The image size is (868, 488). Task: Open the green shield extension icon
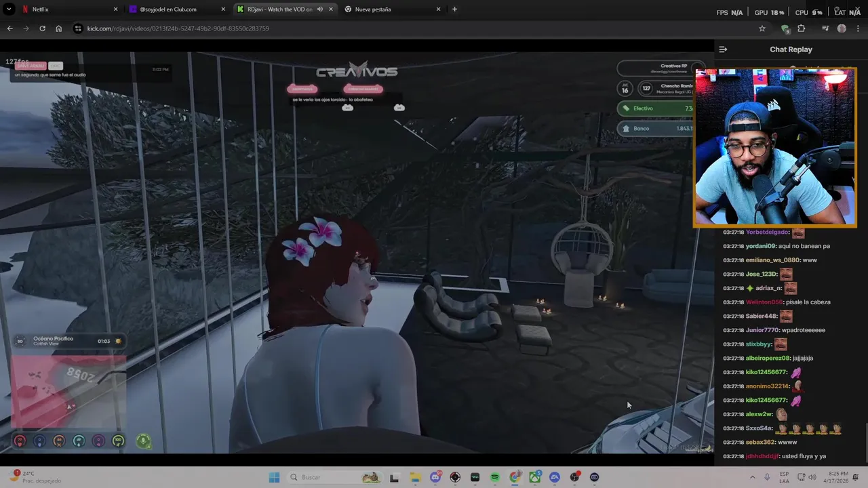click(785, 28)
